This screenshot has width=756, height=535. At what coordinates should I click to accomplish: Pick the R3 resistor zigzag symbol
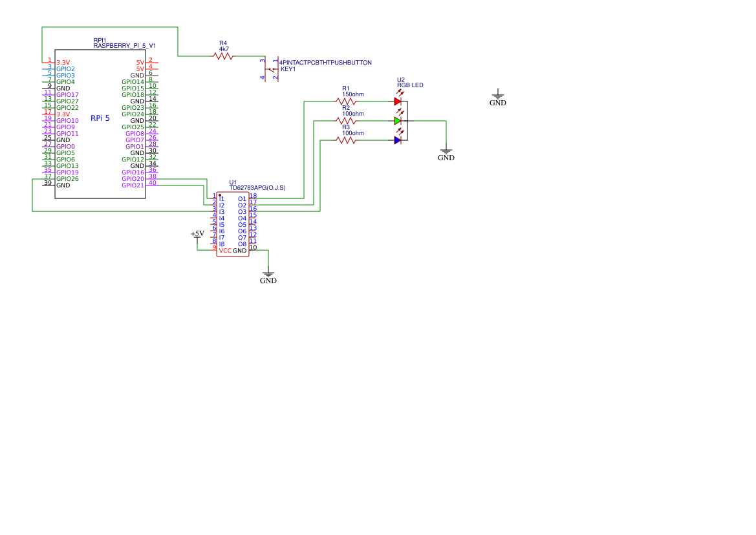(x=346, y=140)
